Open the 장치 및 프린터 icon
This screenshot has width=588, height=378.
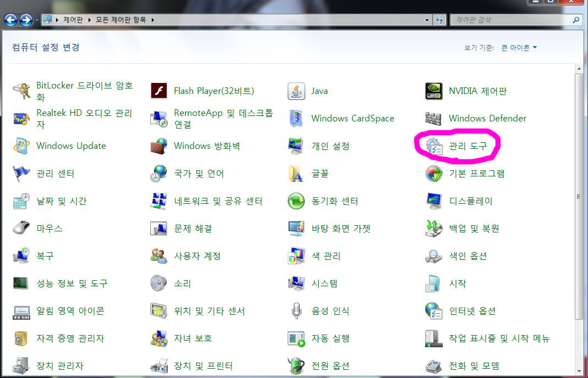[158, 366]
